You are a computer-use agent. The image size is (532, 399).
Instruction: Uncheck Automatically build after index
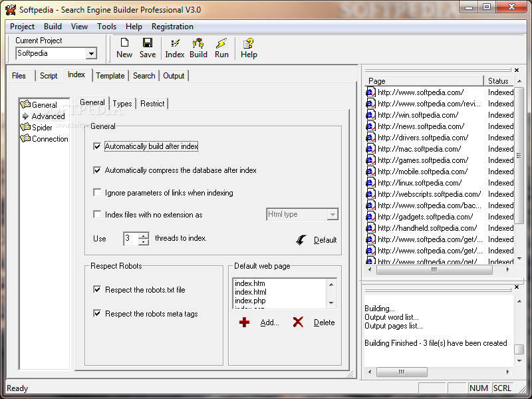click(97, 146)
